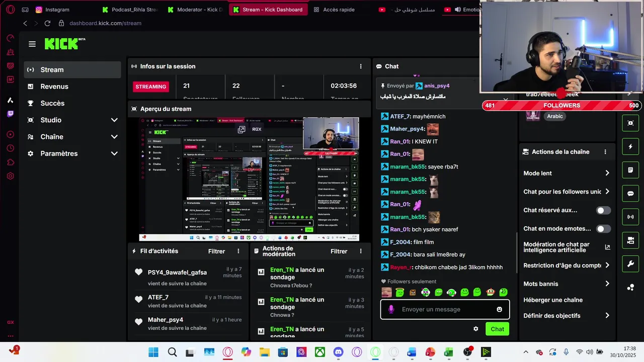Insert the first face emote in emote row
Image resolution: width=644 pixels, height=362 pixels.
[386, 292]
